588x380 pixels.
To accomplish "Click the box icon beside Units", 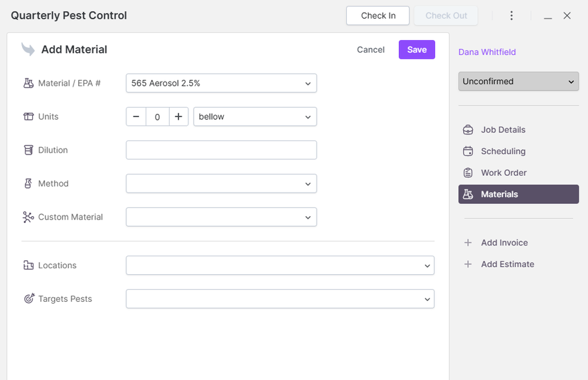I will [x=29, y=116].
